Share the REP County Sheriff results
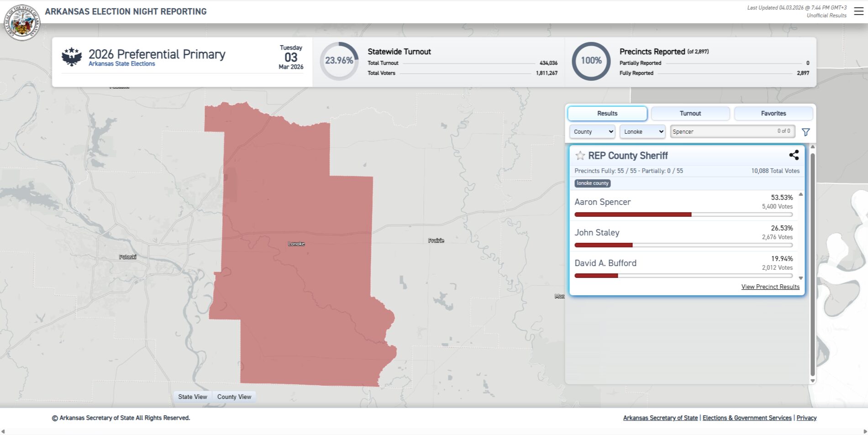The image size is (868, 435). (794, 155)
